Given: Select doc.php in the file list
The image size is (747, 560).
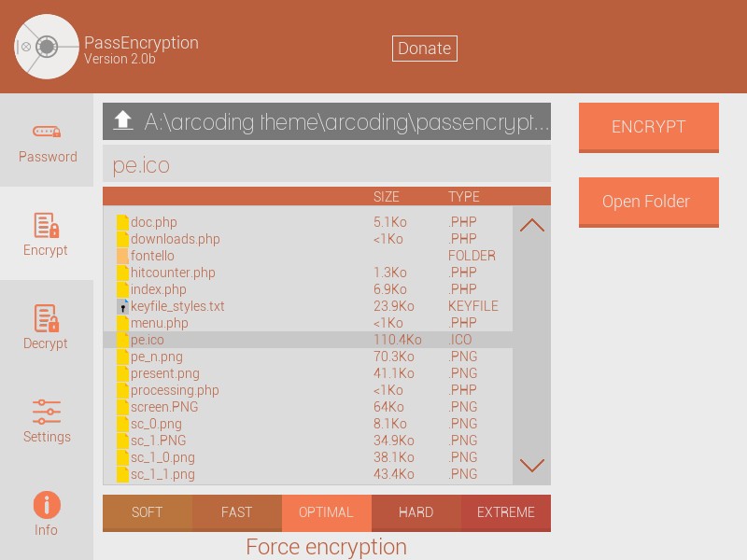Looking at the screenshot, I should coord(153,222).
